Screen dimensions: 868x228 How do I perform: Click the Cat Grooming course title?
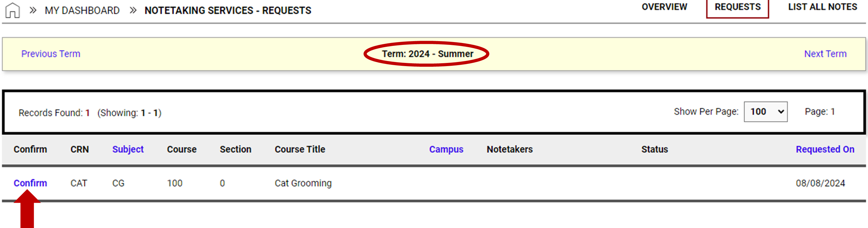303,183
